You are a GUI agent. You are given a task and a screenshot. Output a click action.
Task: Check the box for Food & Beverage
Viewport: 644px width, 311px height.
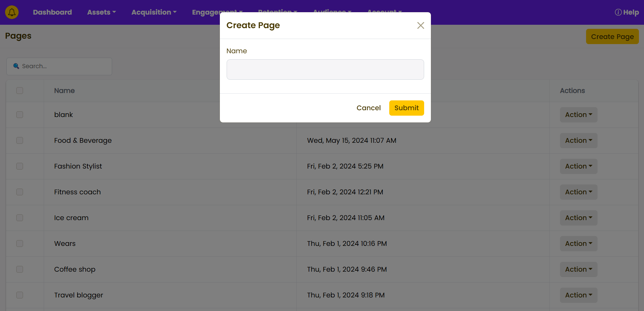(20, 140)
